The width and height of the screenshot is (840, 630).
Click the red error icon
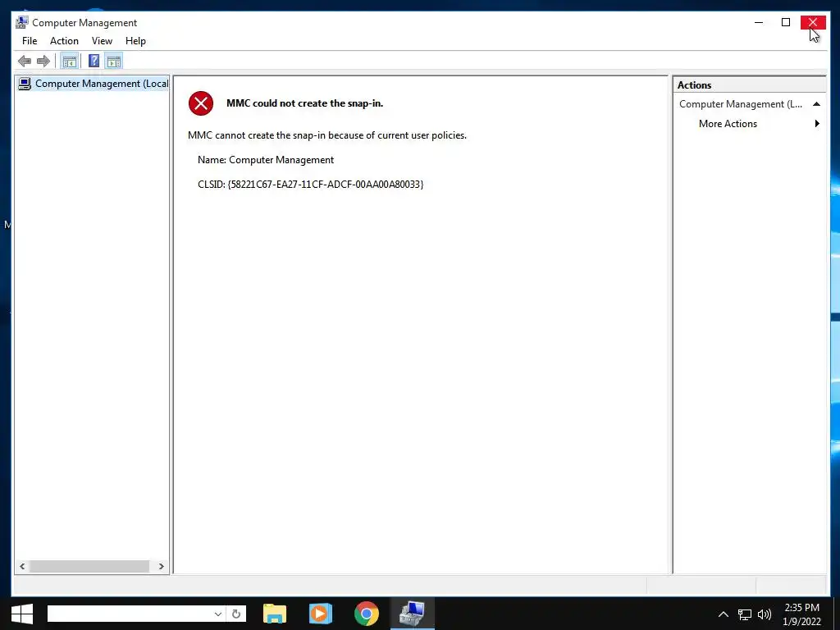pyautogui.click(x=201, y=103)
